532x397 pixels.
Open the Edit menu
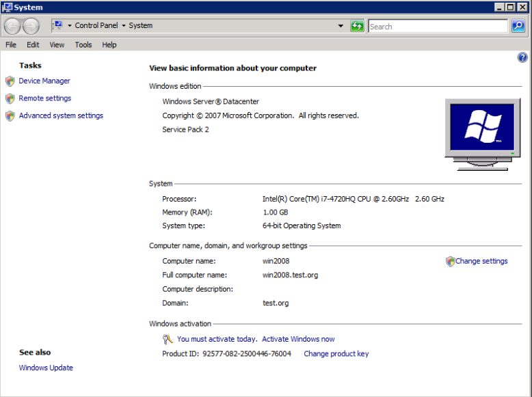point(33,44)
